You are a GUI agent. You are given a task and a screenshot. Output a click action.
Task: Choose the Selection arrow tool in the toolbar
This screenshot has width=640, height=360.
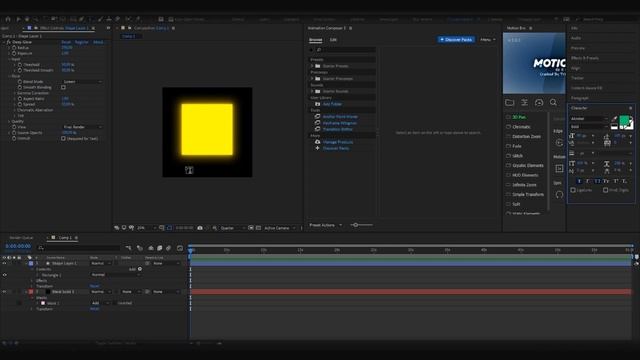pyautogui.click(x=18, y=19)
